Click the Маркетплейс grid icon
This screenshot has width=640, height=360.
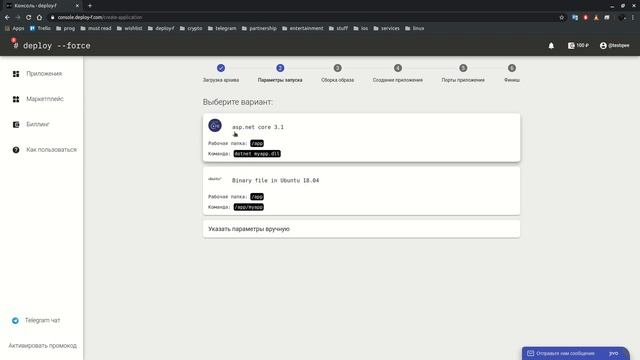[x=16, y=99]
